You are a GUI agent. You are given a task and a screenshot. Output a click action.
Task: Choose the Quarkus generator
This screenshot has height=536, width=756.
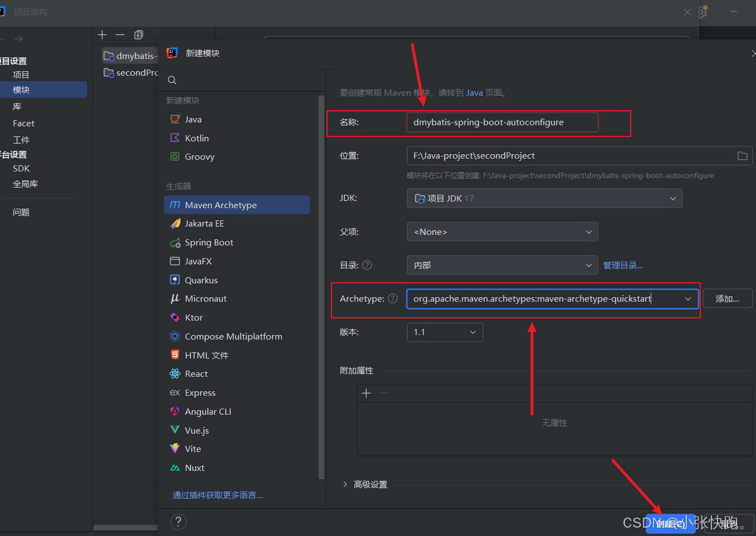[x=237, y=280]
